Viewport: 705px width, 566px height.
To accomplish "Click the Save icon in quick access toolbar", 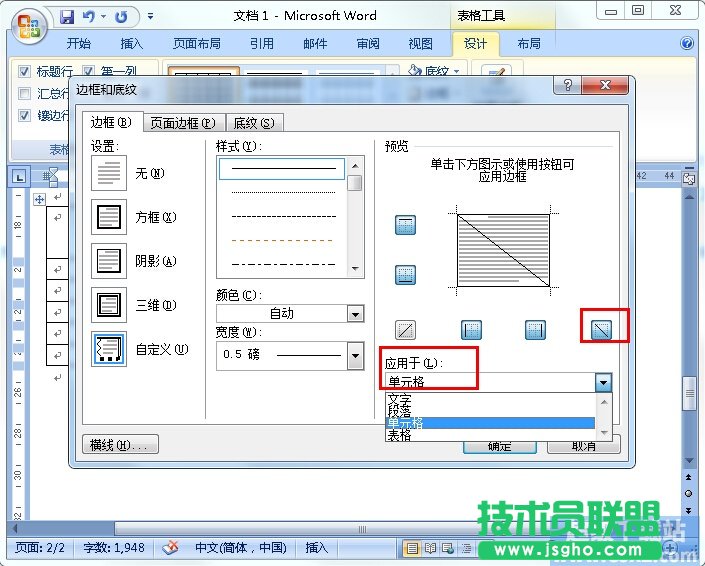I will [67, 17].
